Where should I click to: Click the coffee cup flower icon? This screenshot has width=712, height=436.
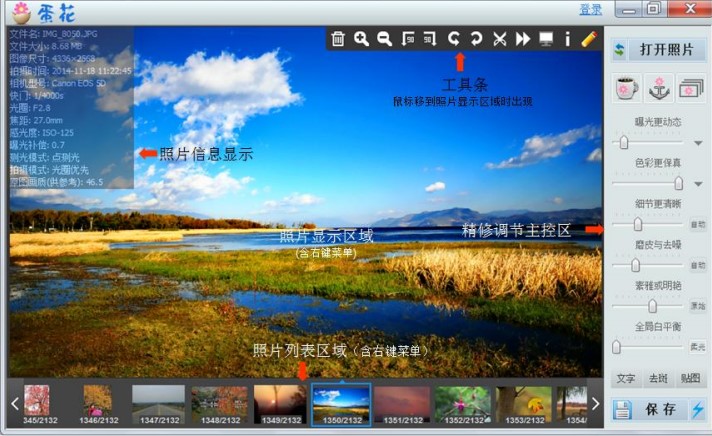pos(627,88)
